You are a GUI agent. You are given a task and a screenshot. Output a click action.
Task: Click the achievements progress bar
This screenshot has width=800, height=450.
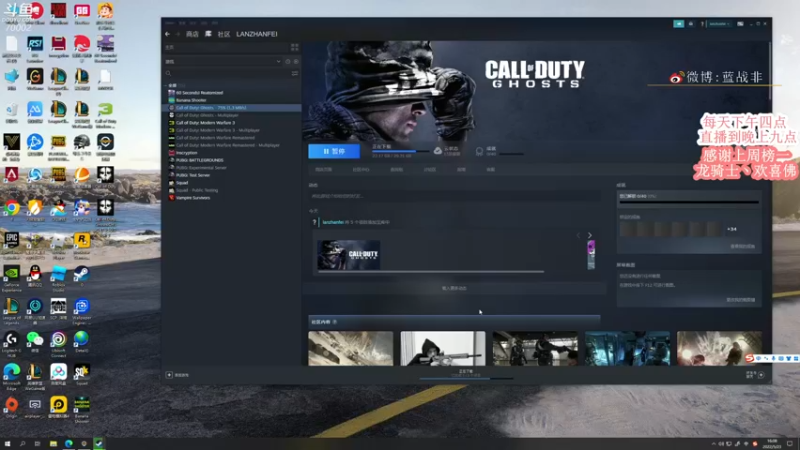[689, 203]
